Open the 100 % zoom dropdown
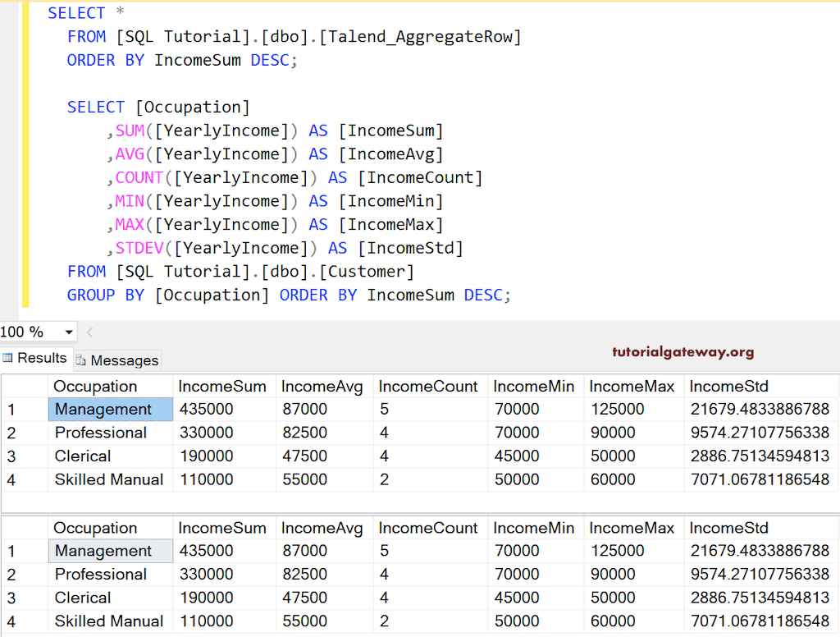 [69, 332]
